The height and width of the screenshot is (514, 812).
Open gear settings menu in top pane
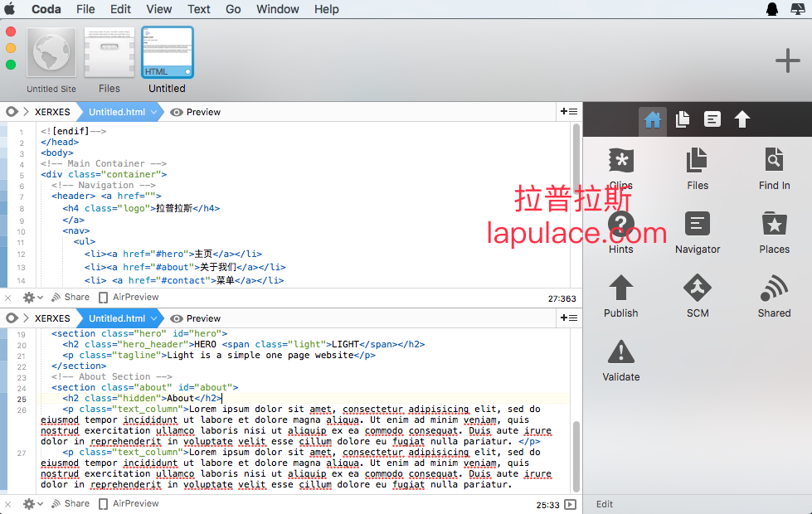(32, 297)
